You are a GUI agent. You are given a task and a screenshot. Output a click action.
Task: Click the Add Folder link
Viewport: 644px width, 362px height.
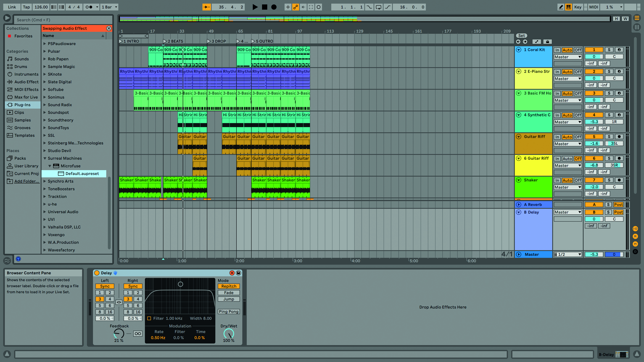click(27, 181)
